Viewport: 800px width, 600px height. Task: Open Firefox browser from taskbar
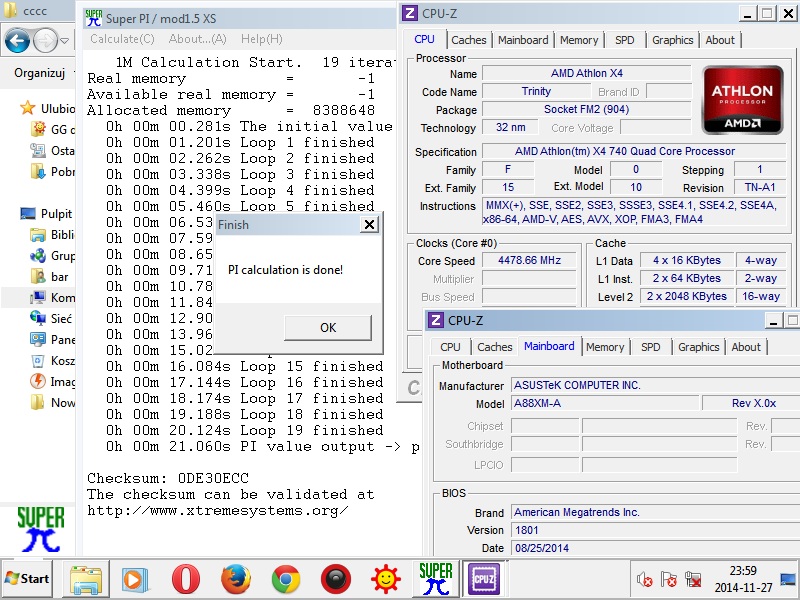pyautogui.click(x=235, y=579)
